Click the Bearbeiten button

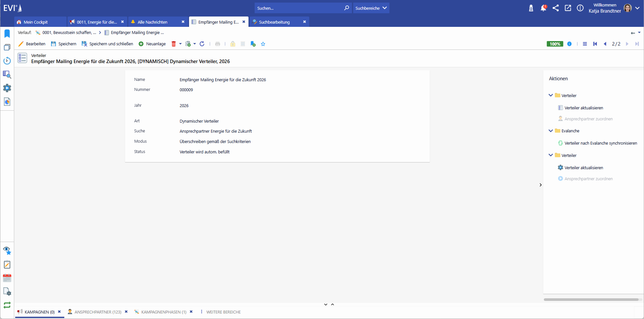coord(32,44)
